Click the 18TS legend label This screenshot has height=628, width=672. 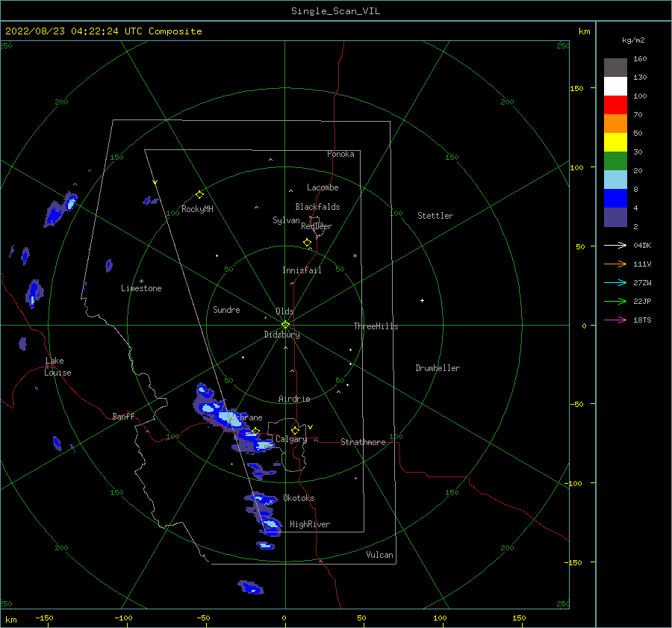point(642,320)
